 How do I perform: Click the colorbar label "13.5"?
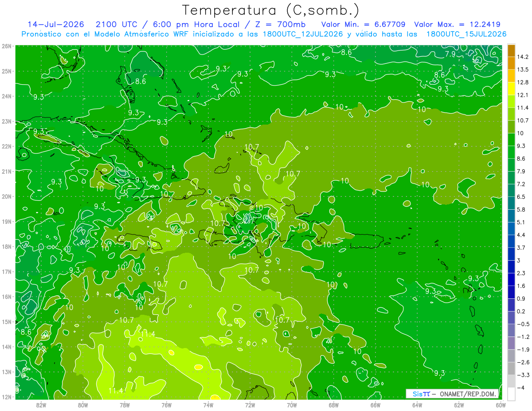[x=522, y=70]
